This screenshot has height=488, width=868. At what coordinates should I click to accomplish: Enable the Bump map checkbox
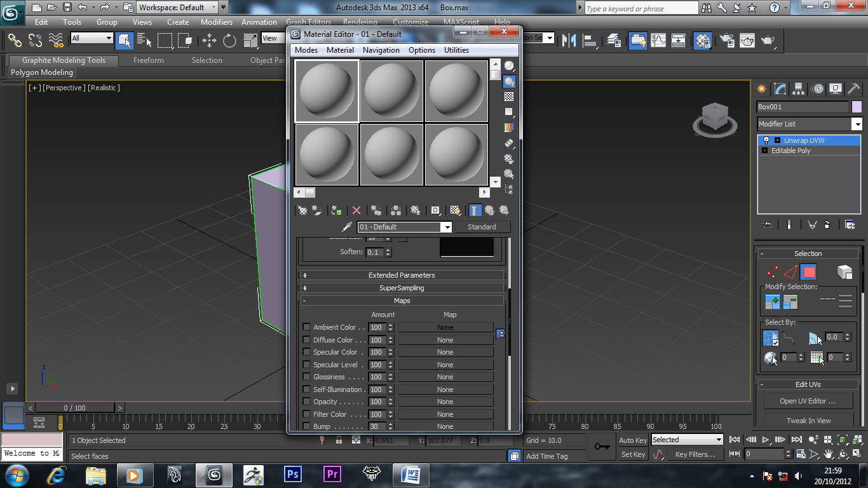(x=306, y=426)
